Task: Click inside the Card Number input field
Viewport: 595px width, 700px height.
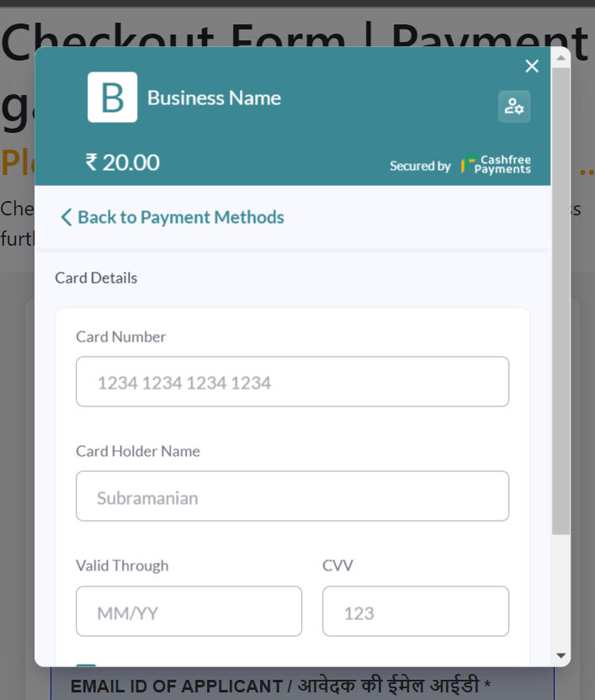Action: click(x=292, y=381)
